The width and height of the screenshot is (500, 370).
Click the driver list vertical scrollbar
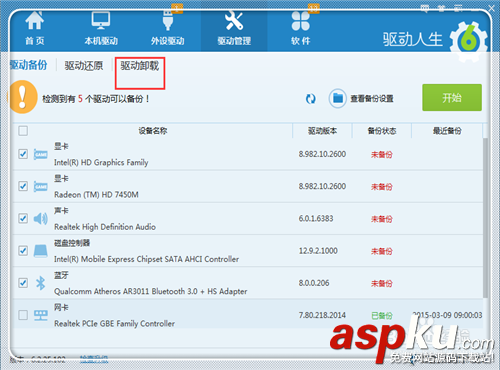[485, 218]
